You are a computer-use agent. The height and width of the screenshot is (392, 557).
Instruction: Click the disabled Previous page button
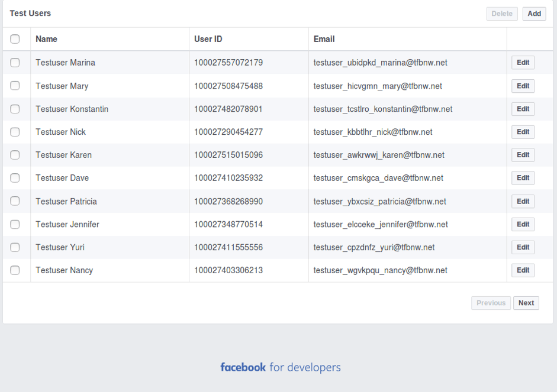(491, 303)
